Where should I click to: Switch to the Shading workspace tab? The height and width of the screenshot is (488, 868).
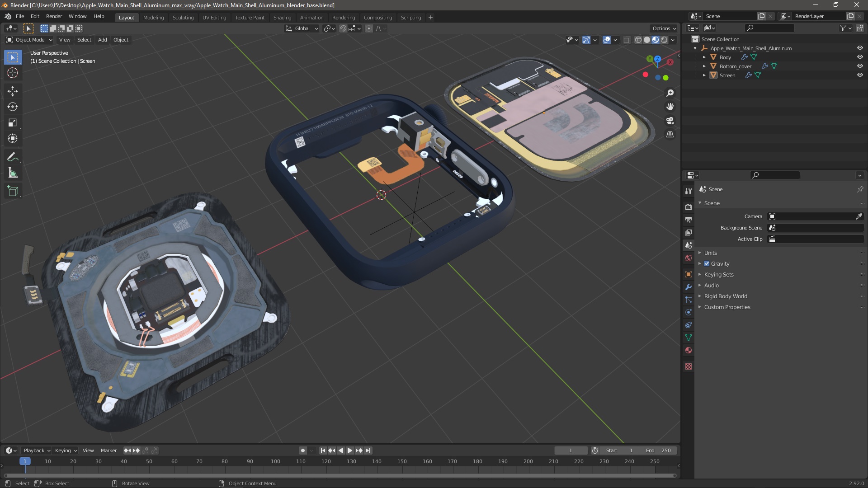pos(282,18)
